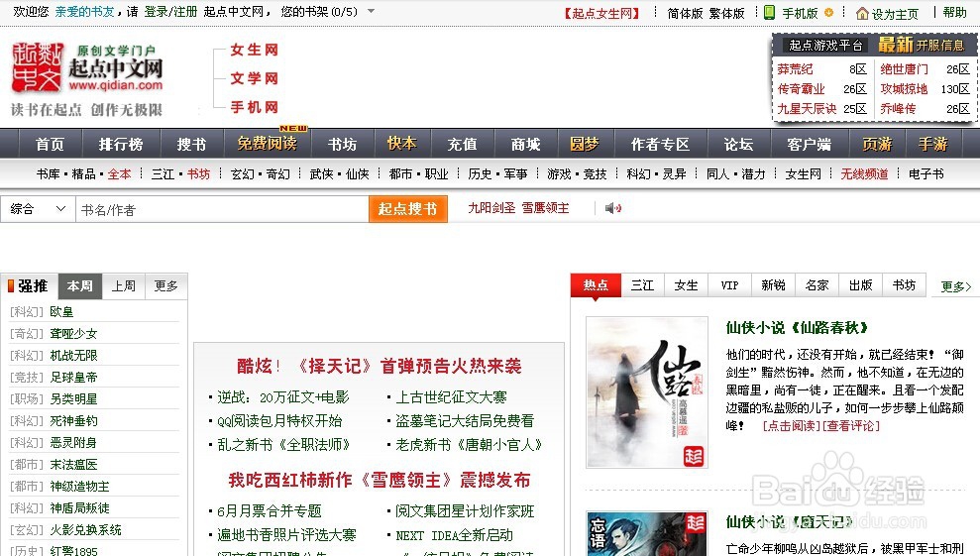This screenshot has height=556, width=980.
Task: Open the 客户端 navigation item
Action: point(809,144)
